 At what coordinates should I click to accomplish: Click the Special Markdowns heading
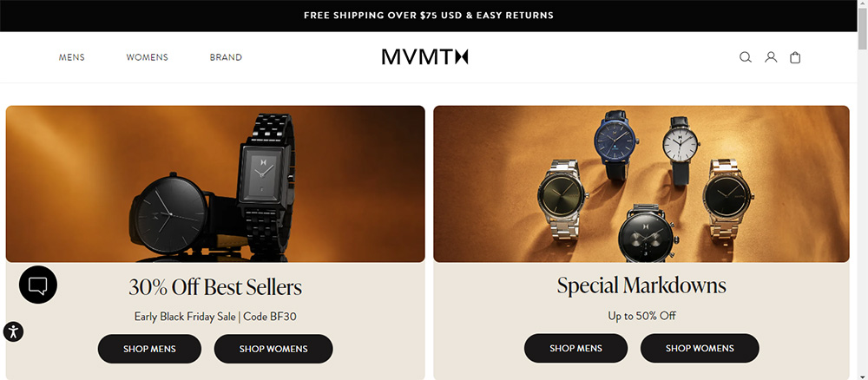[x=641, y=285]
